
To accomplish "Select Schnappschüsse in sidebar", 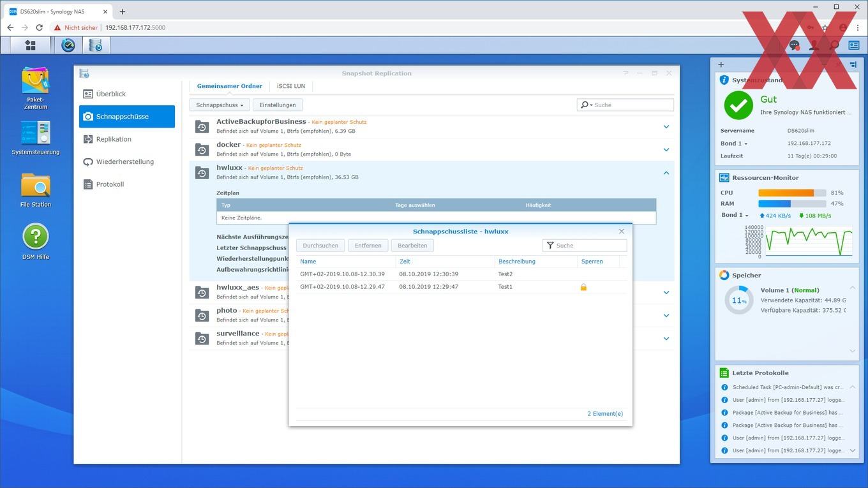I will [x=127, y=117].
